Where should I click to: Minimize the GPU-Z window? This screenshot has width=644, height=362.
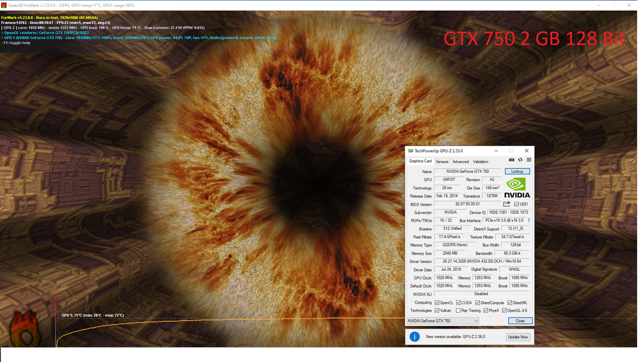coord(496,151)
